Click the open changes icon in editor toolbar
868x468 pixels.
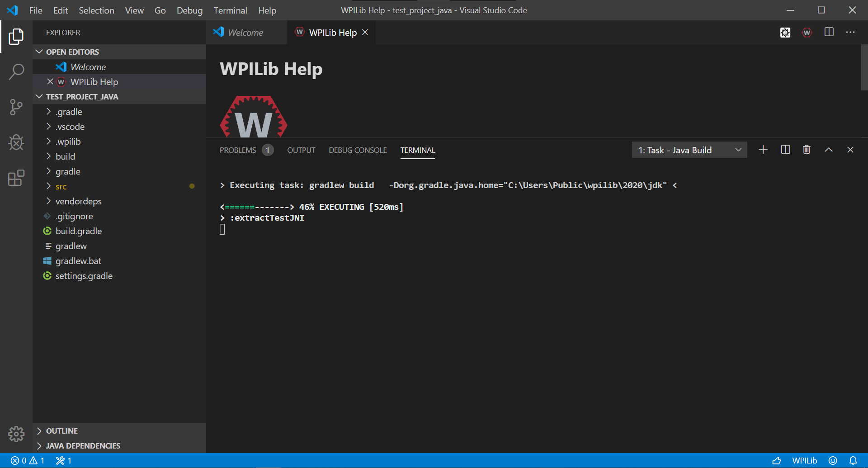785,33
